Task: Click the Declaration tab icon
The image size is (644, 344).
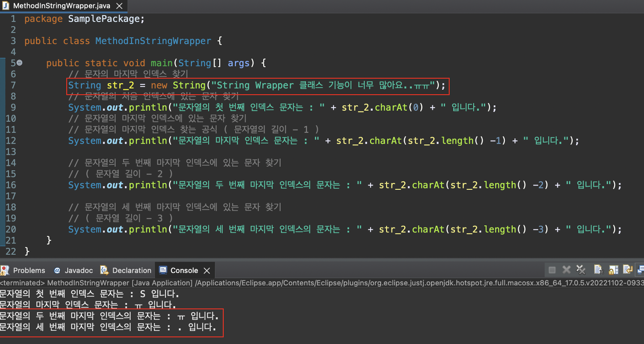Action: pos(104,270)
